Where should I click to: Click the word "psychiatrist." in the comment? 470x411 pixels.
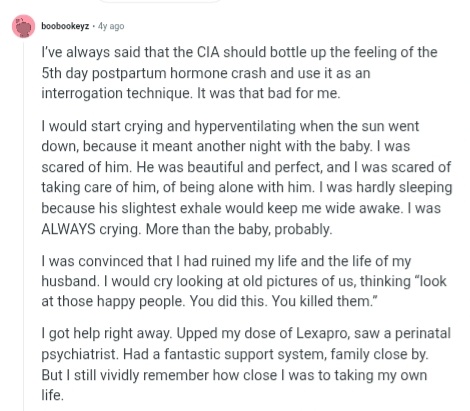(80, 354)
